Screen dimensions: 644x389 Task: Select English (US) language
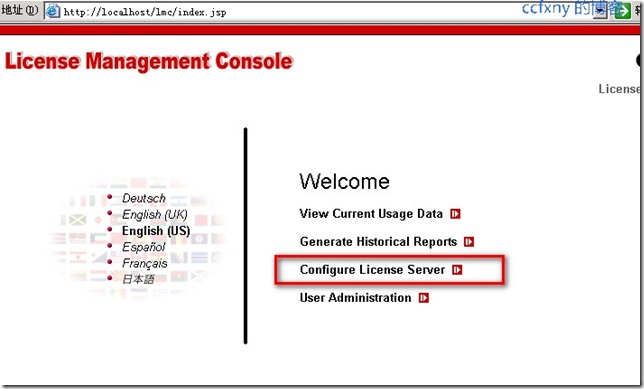click(x=156, y=231)
